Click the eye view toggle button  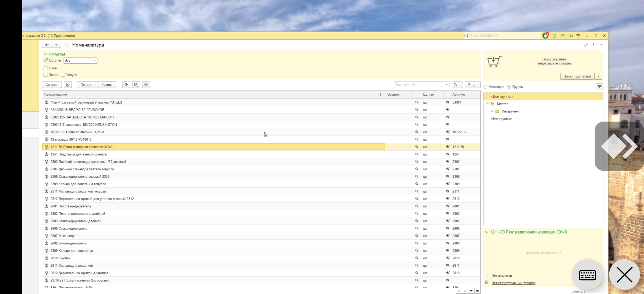(126, 85)
